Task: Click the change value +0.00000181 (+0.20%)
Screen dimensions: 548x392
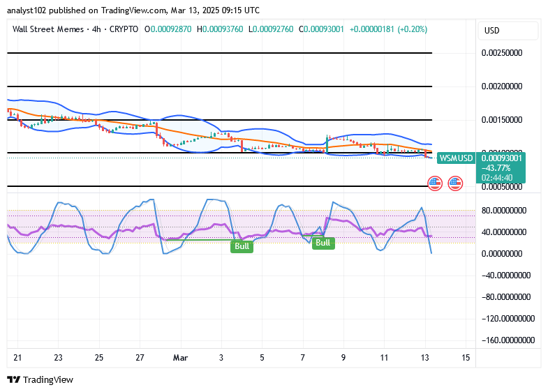Action: (388, 29)
